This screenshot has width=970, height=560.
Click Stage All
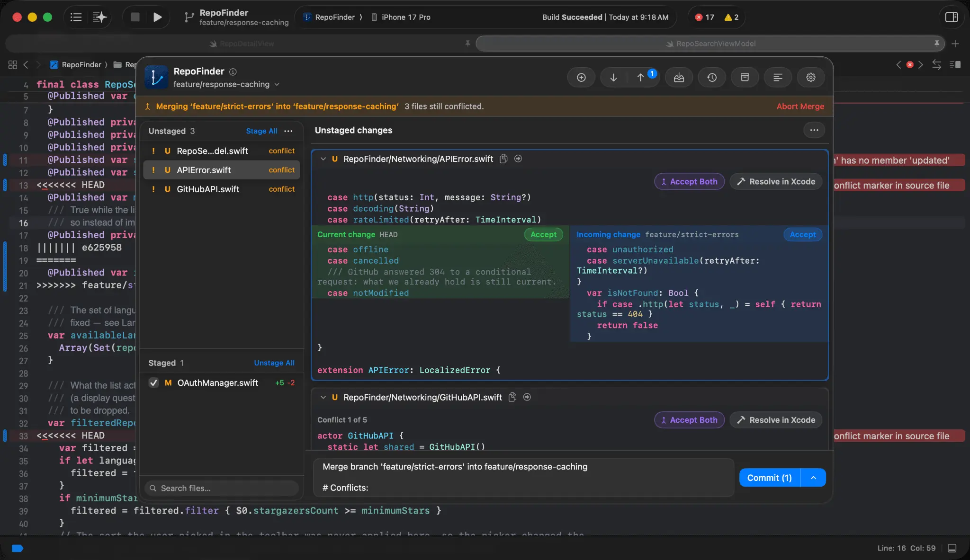pos(261,131)
